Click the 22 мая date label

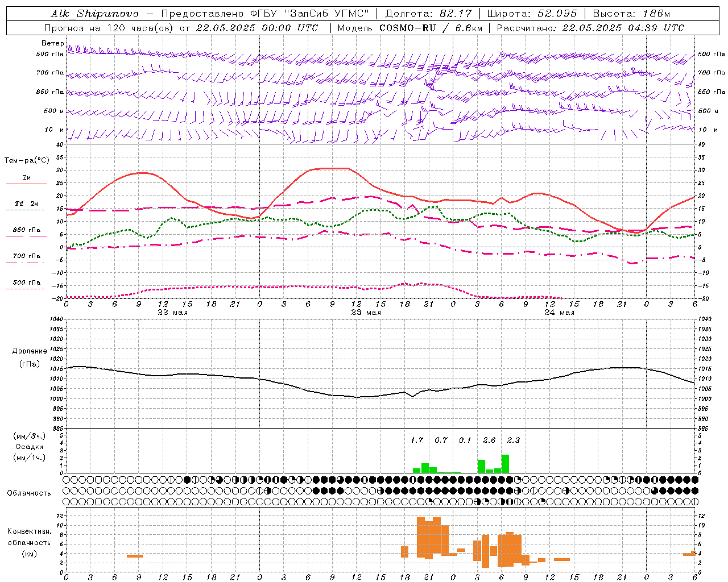point(172,313)
